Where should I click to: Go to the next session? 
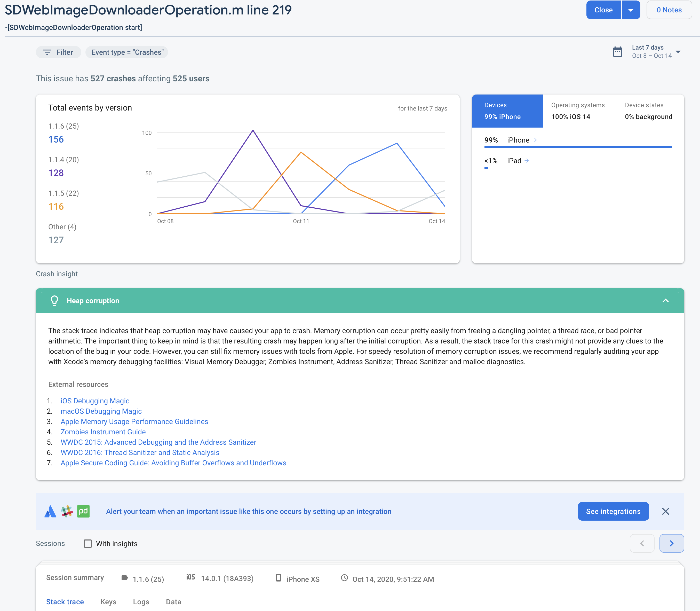click(x=671, y=543)
